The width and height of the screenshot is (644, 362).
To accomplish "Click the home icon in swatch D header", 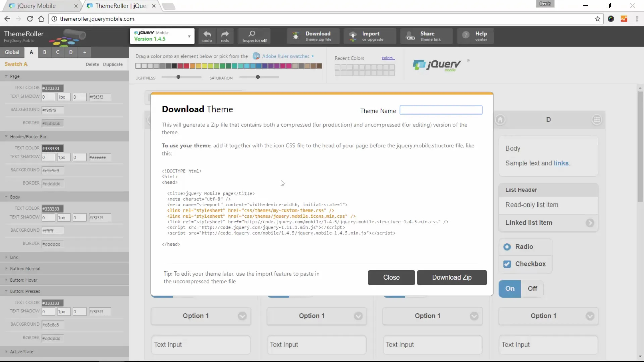I will (500, 120).
